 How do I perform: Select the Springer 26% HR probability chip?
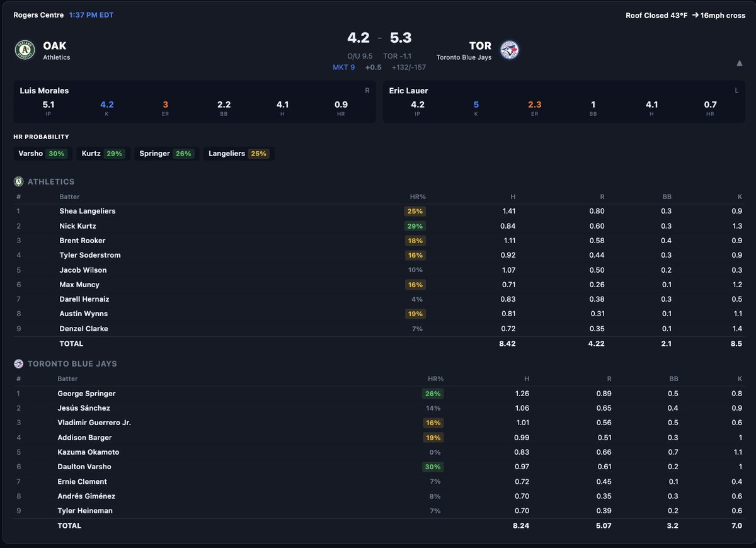[x=166, y=154]
